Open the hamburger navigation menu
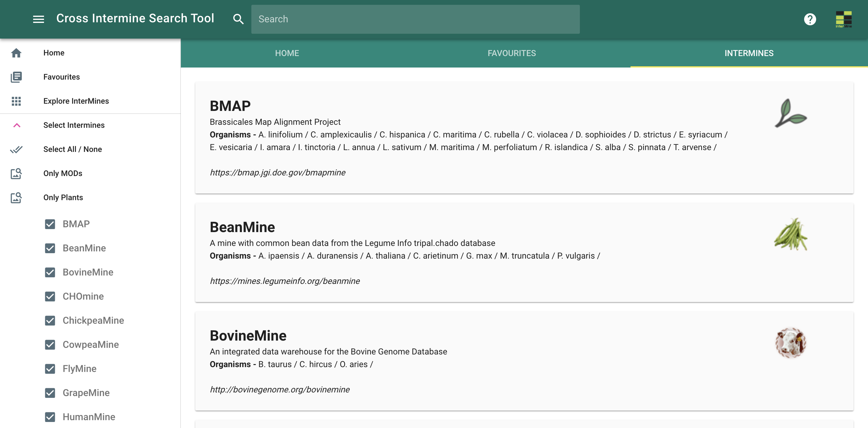Screen dimensions: 868x428 pos(38,19)
